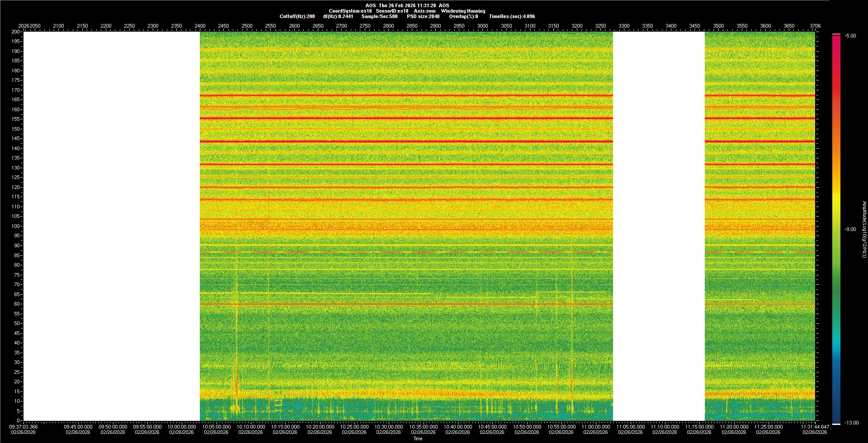Image resolution: width=868 pixels, height=443 pixels.
Task: Click the 2400 tick on top axis
Action: pos(200,26)
